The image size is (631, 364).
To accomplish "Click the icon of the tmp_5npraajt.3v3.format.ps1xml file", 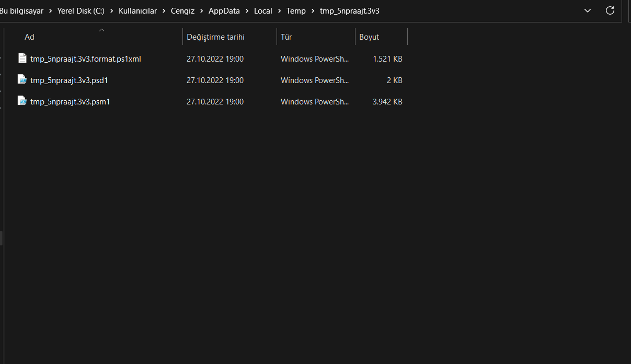I will pyautogui.click(x=22, y=58).
